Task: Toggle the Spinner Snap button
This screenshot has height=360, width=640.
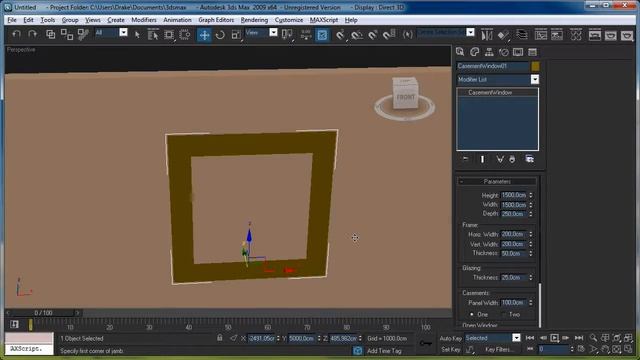Action: click(389, 35)
